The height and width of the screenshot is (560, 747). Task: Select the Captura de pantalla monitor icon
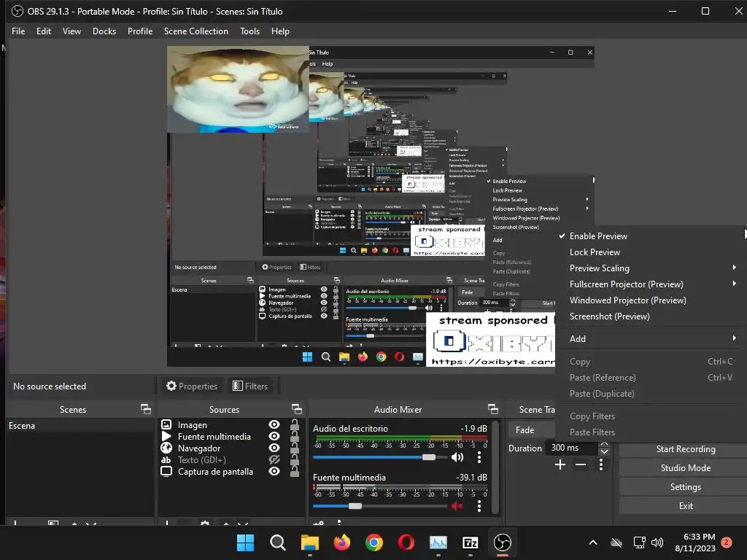166,472
